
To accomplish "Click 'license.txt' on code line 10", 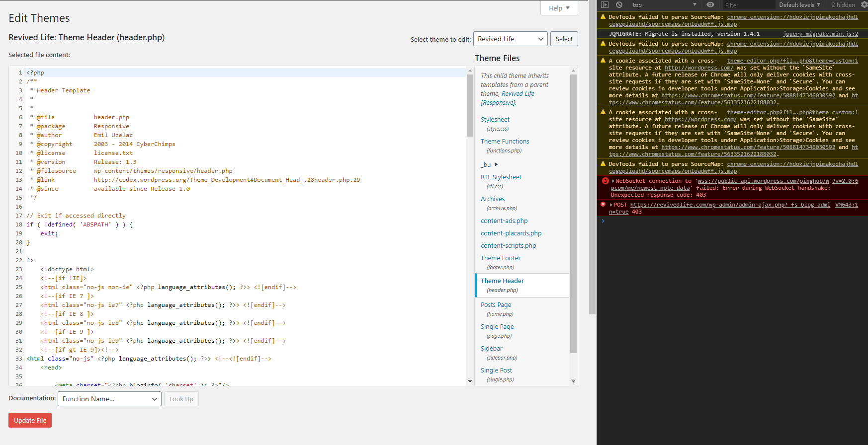I will [x=113, y=153].
